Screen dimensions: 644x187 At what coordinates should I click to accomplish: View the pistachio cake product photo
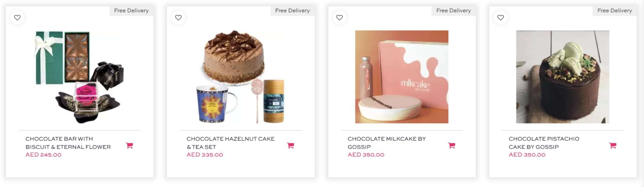tap(563, 77)
